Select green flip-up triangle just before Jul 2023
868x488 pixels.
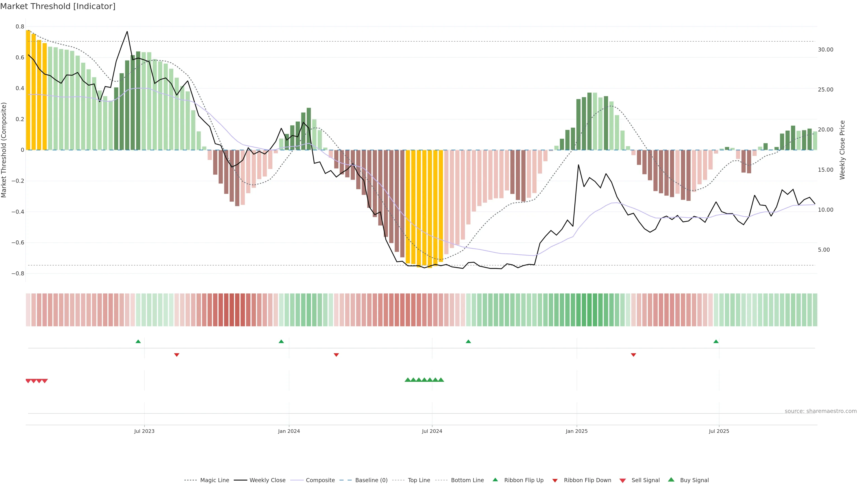pyautogui.click(x=138, y=342)
